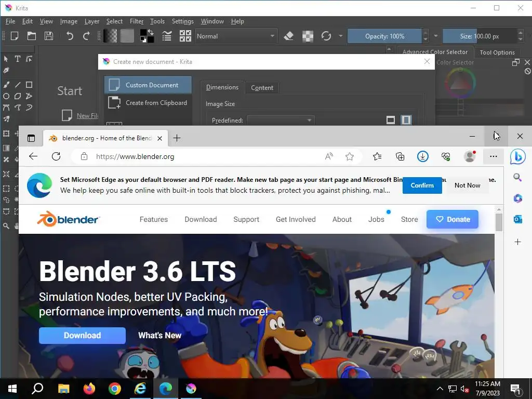532x399 pixels.
Task: Select the Transform tool in Krita toolbox
Action: (6, 134)
